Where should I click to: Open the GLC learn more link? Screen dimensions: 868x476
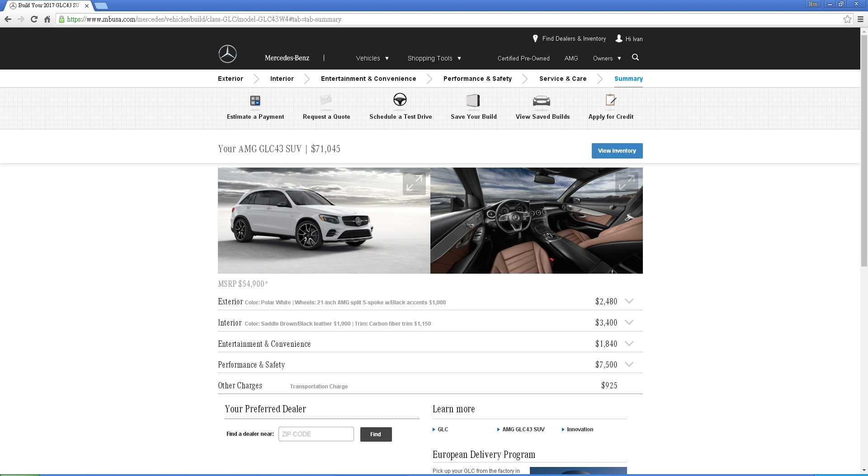(x=443, y=429)
